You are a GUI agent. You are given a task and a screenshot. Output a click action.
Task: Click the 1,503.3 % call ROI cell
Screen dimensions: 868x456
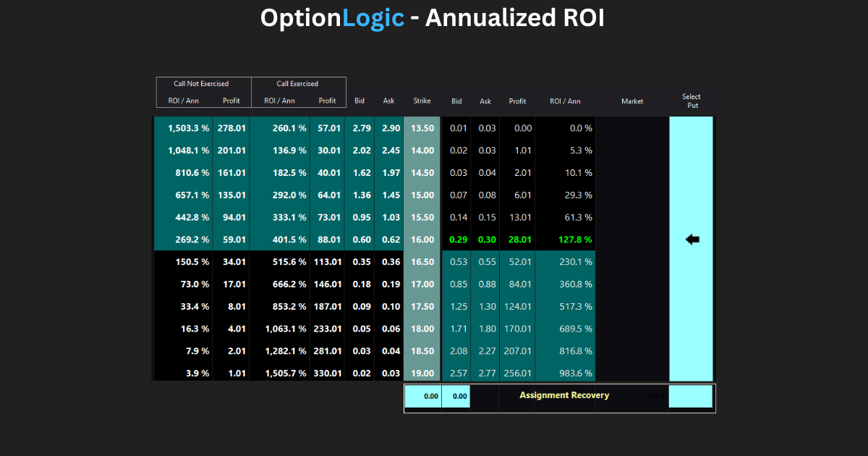[189, 128]
